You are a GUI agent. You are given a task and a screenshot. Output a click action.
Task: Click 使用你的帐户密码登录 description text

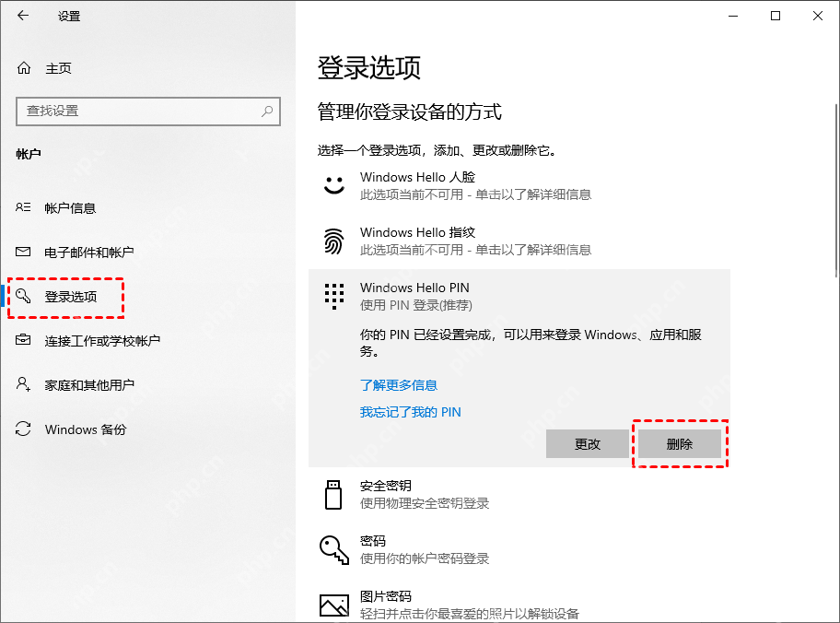[x=425, y=558]
